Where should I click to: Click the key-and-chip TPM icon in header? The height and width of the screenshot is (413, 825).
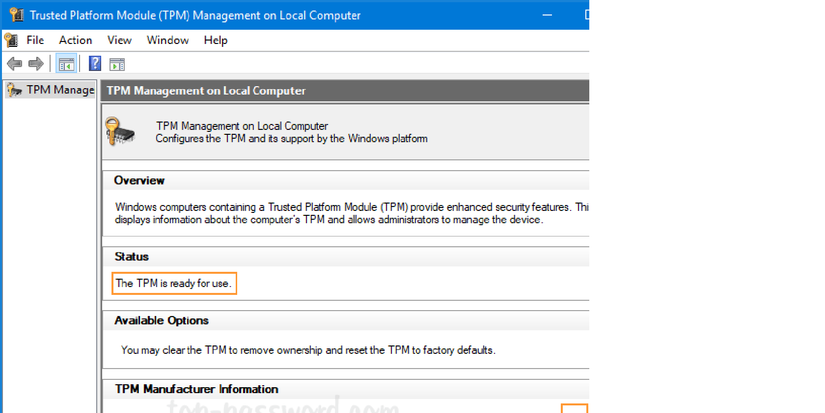click(x=120, y=132)
